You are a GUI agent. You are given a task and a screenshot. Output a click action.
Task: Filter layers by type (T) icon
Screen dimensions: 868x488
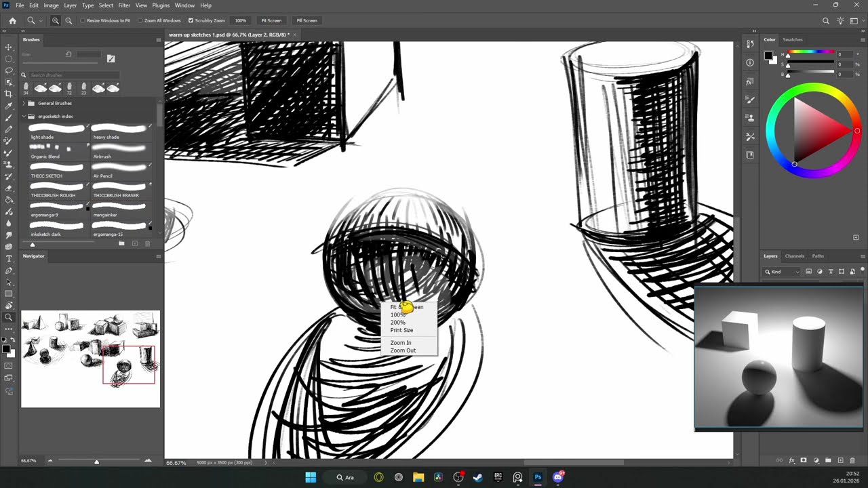[831, 272]
